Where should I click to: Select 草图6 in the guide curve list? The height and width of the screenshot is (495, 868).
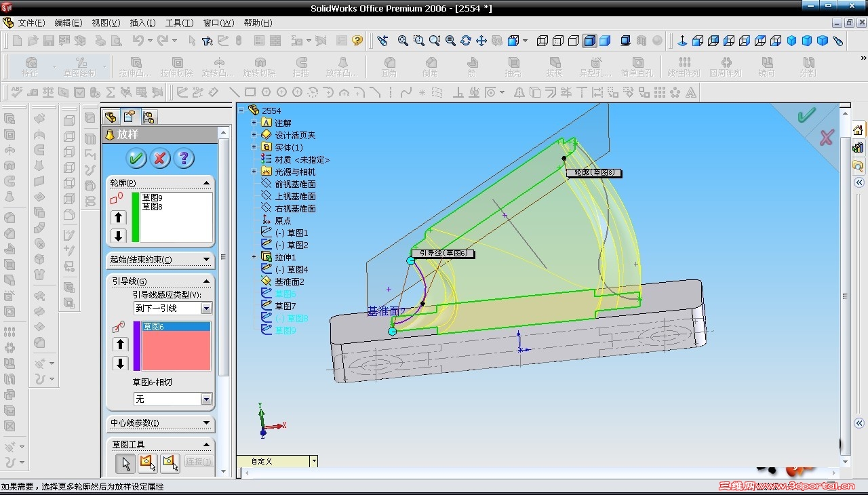(176, 327)
